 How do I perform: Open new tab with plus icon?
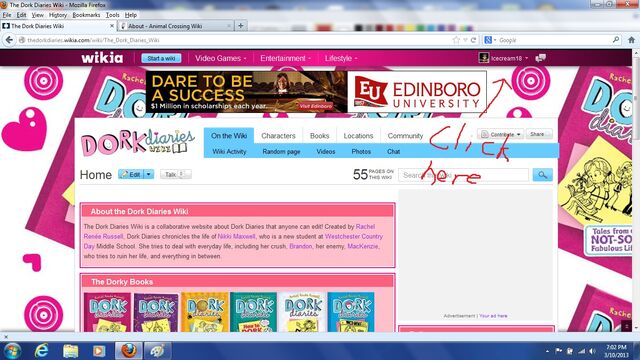coord(241,26)
